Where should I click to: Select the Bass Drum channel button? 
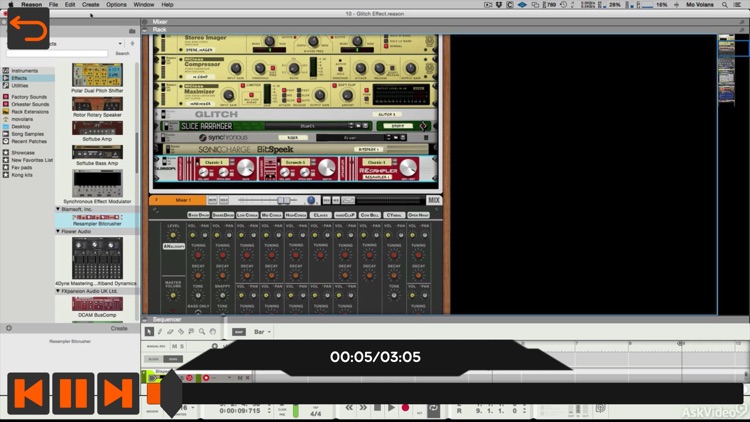point(199,215)
